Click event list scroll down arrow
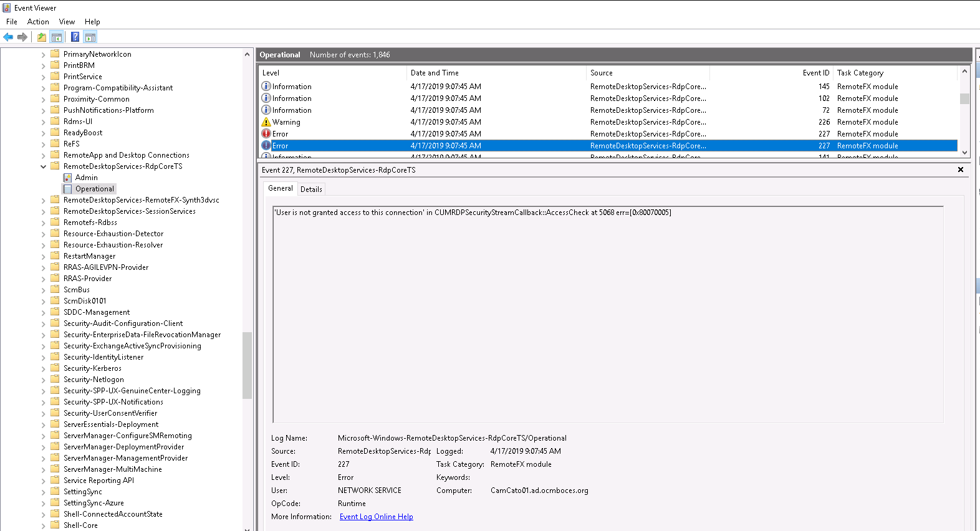Screen dimensions: 980x531 pos(964,152)
